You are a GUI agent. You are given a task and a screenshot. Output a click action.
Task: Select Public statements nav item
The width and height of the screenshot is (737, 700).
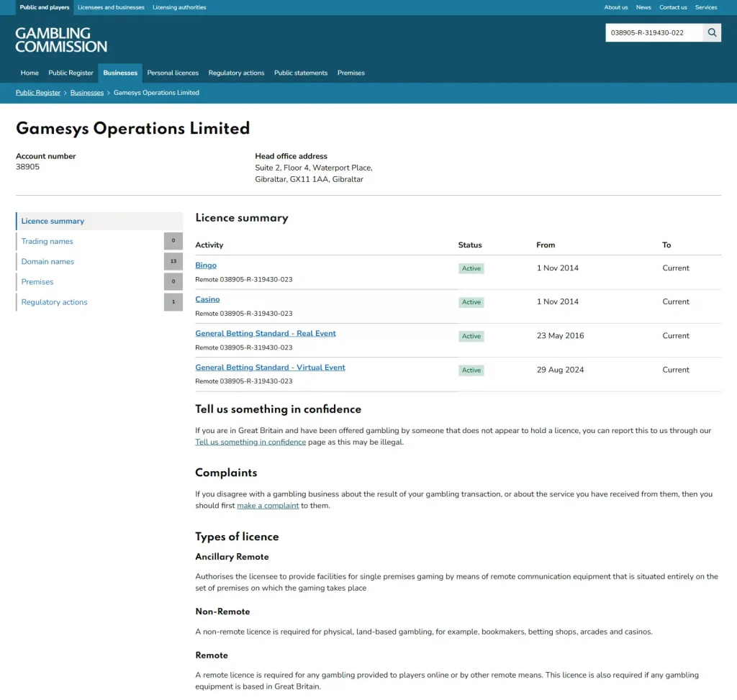pyautogui.click(x=301, y=73)
